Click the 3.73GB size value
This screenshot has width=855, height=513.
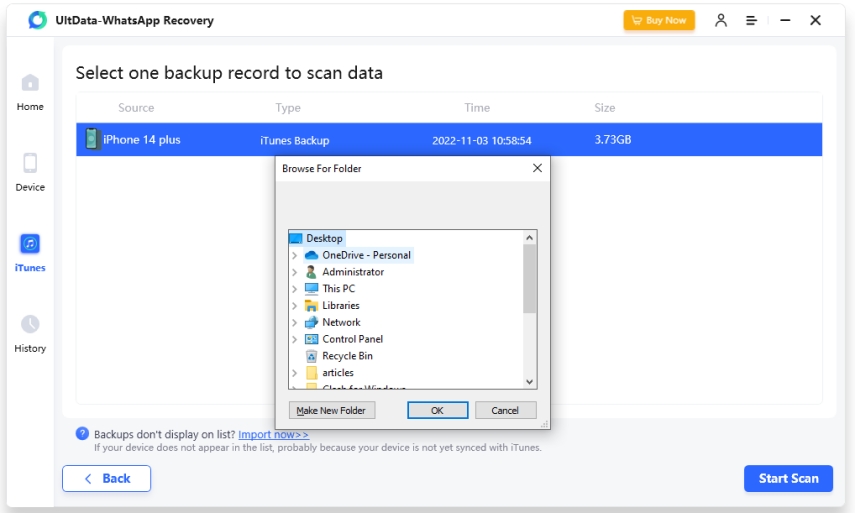(613, 140)
